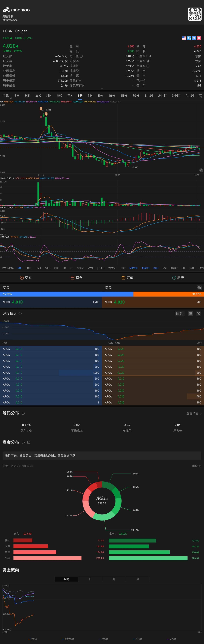Select the 周 capital flow tab

point(114,579)
